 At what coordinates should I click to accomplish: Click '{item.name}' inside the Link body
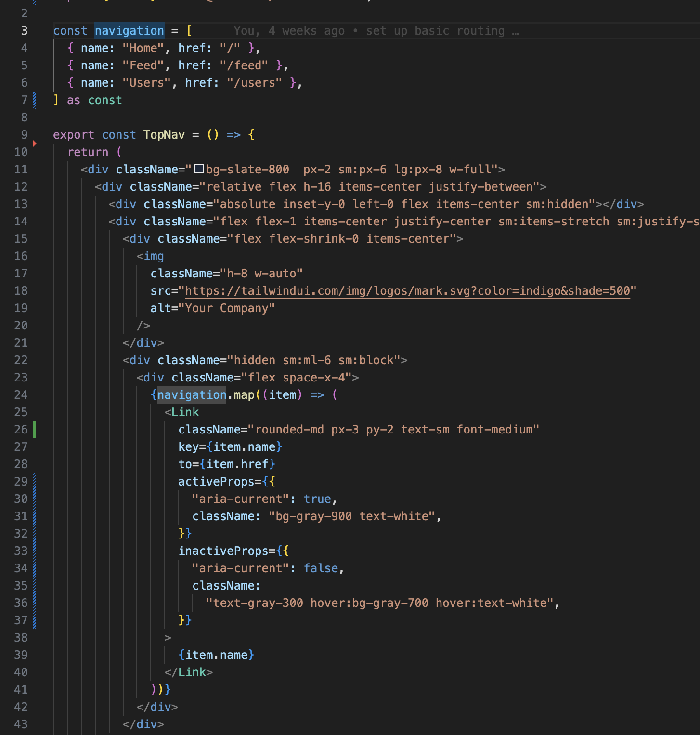216,655
